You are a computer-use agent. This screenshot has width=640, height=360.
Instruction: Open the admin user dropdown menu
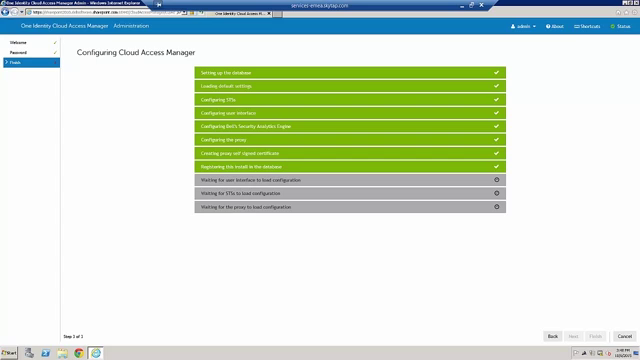coord(523,26)
